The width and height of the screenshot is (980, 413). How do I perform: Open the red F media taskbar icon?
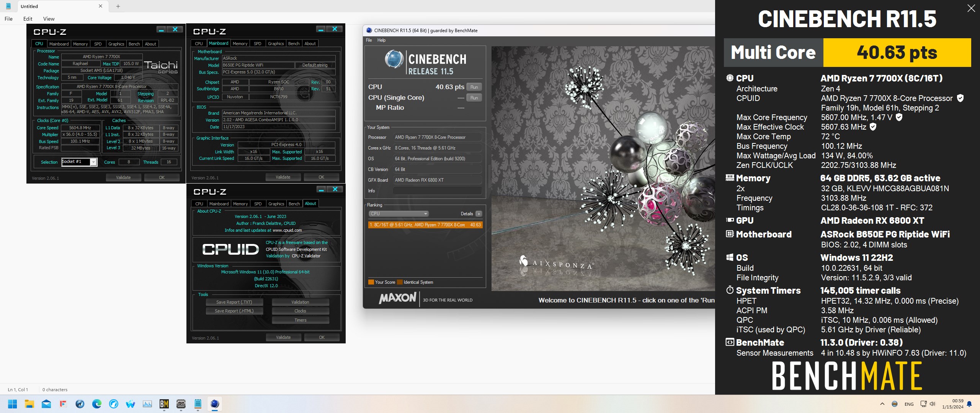[63, 404]
